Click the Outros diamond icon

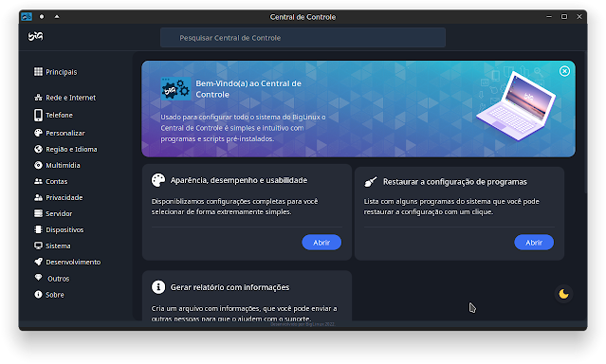click(38, 278)
